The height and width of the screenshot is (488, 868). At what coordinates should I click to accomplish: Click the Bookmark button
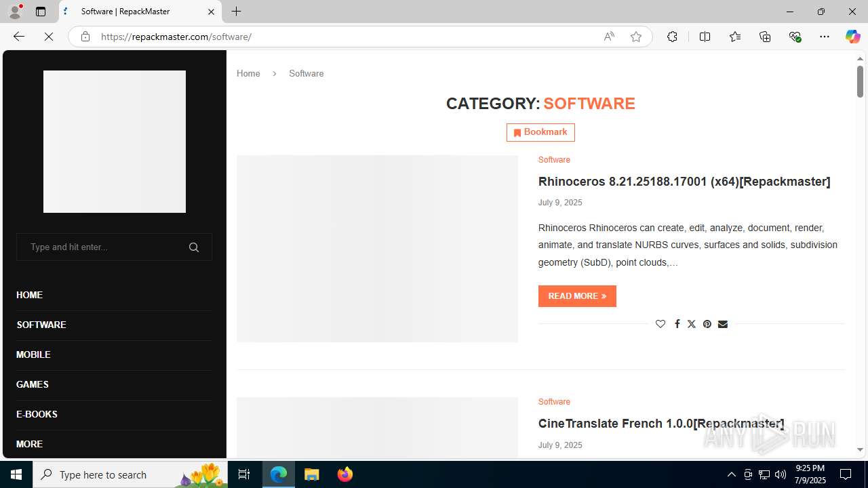pos(540,132)
